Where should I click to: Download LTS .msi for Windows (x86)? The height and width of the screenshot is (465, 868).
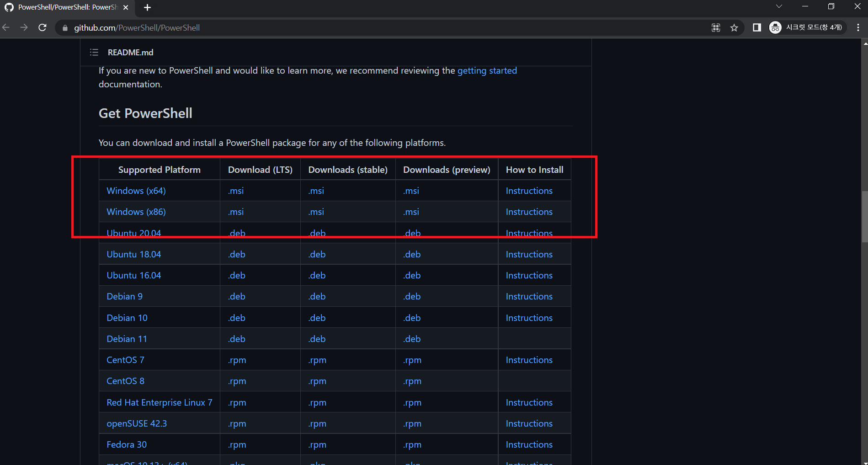(x=236, y=212)
